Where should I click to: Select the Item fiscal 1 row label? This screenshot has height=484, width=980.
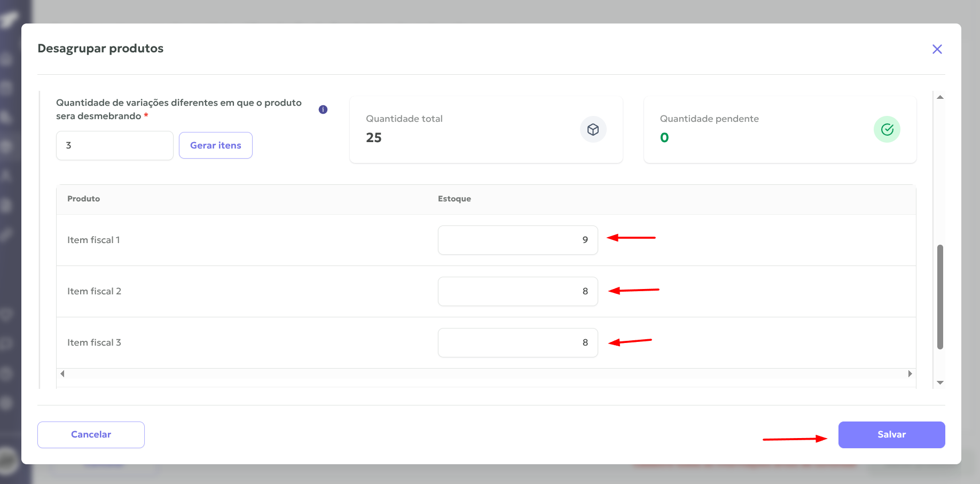point(93,240)
